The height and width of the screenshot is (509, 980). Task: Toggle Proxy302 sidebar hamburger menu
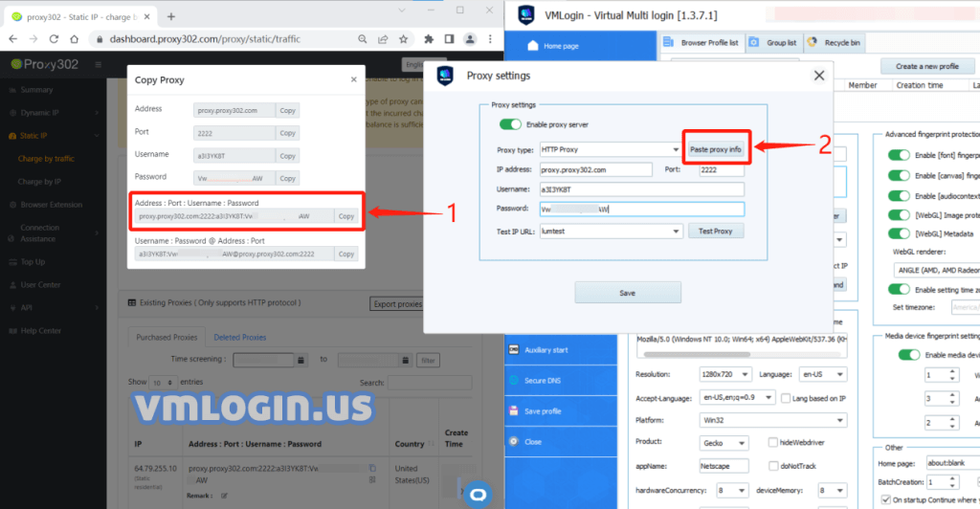tap(99, 64)
